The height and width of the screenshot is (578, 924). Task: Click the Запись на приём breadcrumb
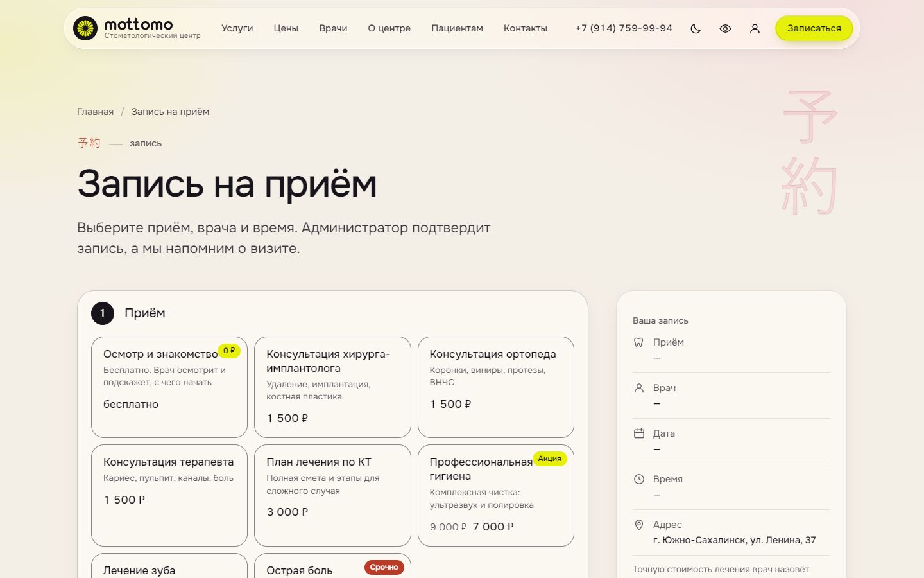pos(170,112)
